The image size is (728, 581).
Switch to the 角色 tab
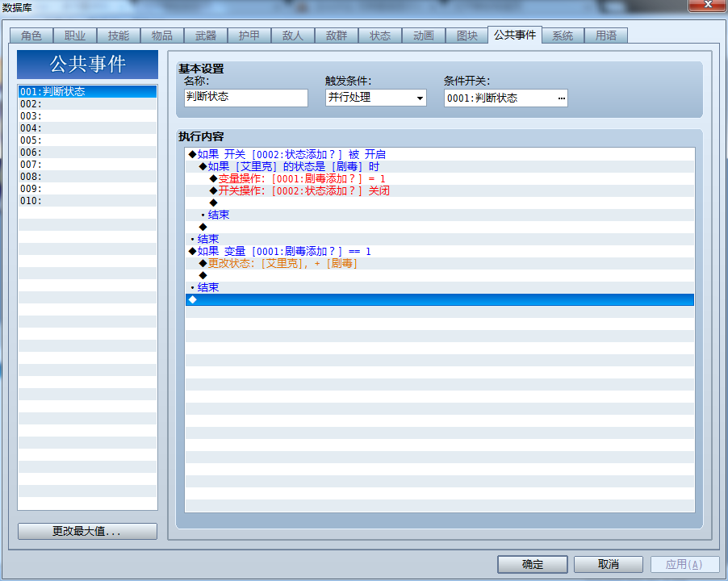coord(31,36)
